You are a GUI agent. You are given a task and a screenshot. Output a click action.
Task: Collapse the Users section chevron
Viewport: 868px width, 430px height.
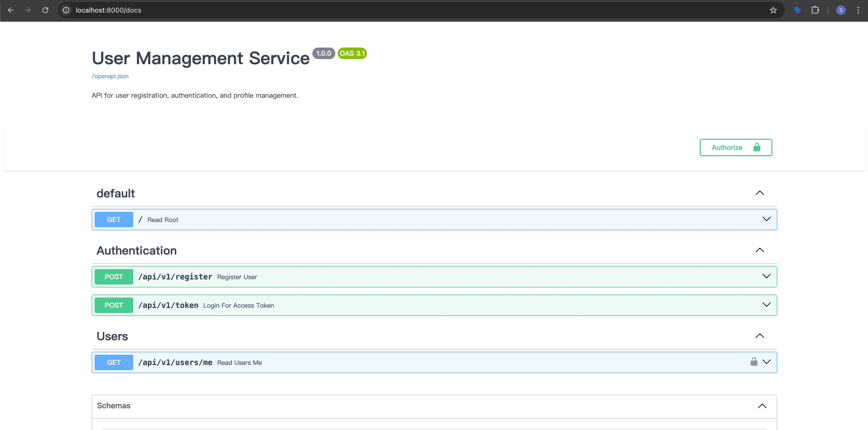pyautogui.click(x=759, y=336)
